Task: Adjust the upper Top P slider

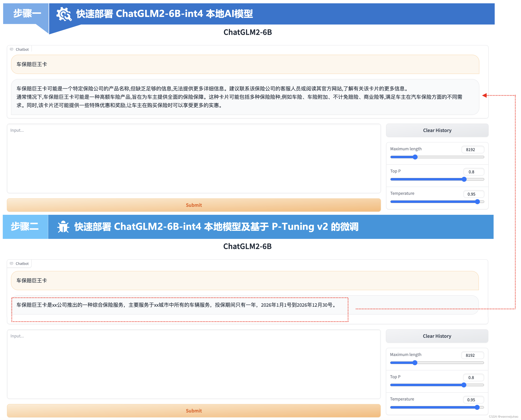Action: [437, 179]
